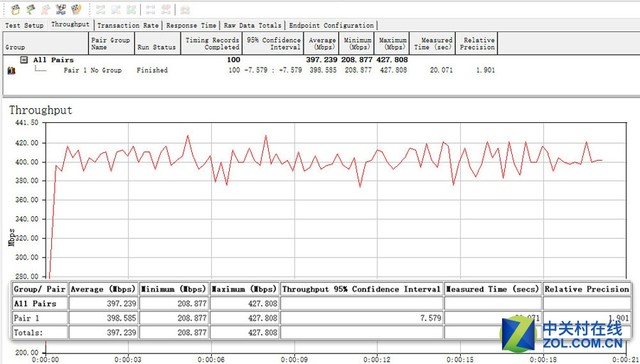
Task: Open the Response Time tab
Action: pyautogui.click(x=191, y=25)
